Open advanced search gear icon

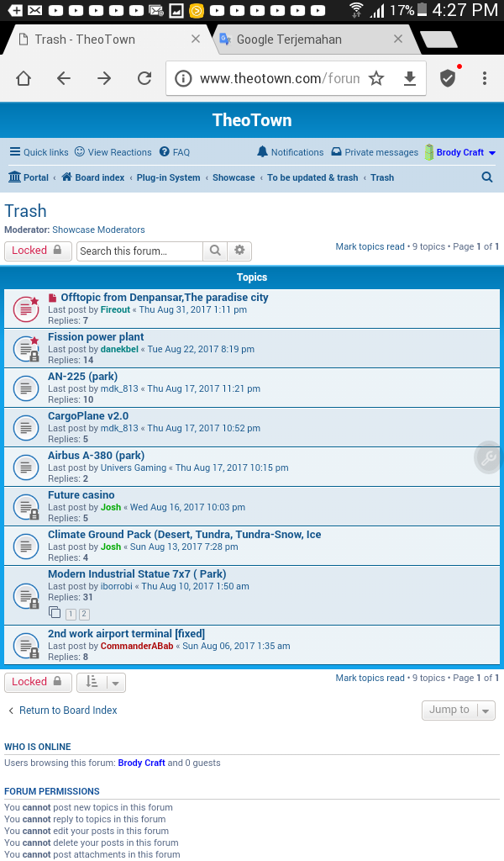pos(239,251)
